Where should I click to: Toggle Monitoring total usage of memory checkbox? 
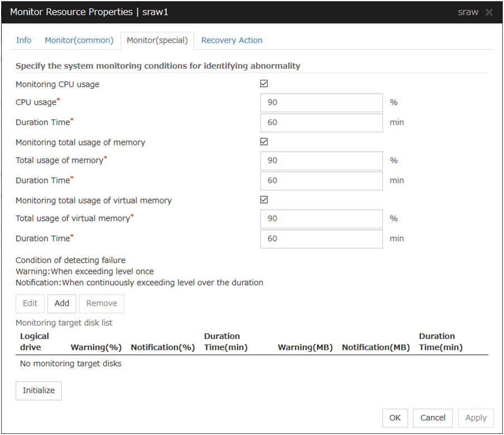[264, 142]
